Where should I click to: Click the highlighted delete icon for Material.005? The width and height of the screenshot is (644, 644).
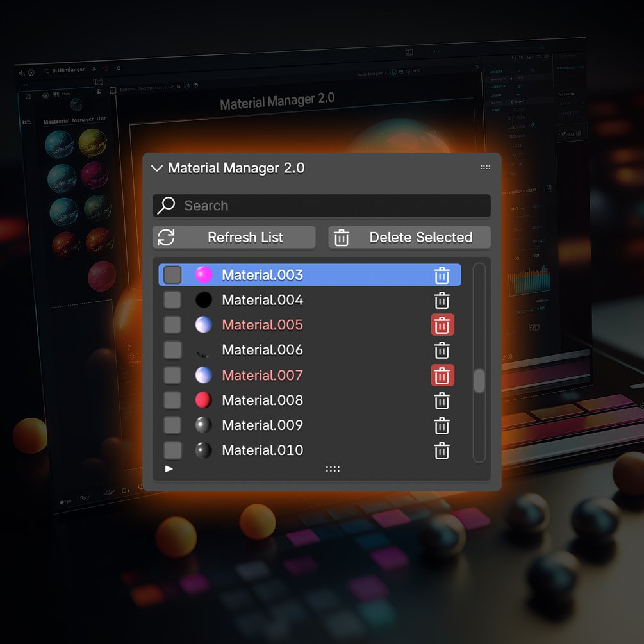[442, 325]
